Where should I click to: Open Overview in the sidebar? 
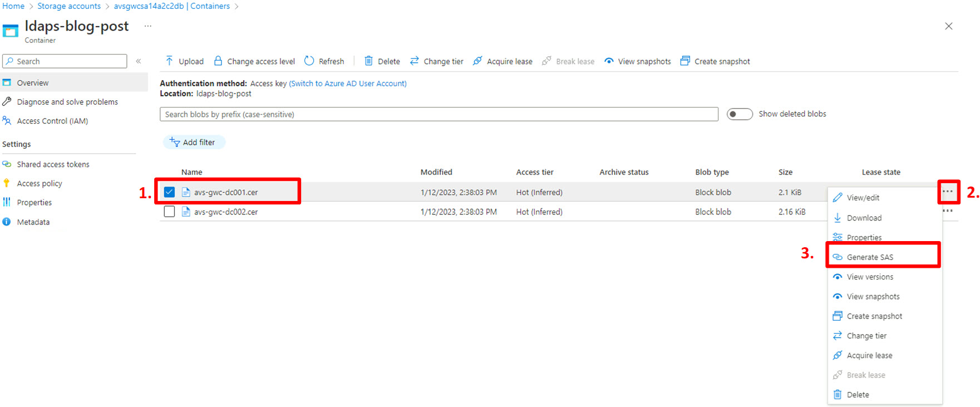[74, 82]
